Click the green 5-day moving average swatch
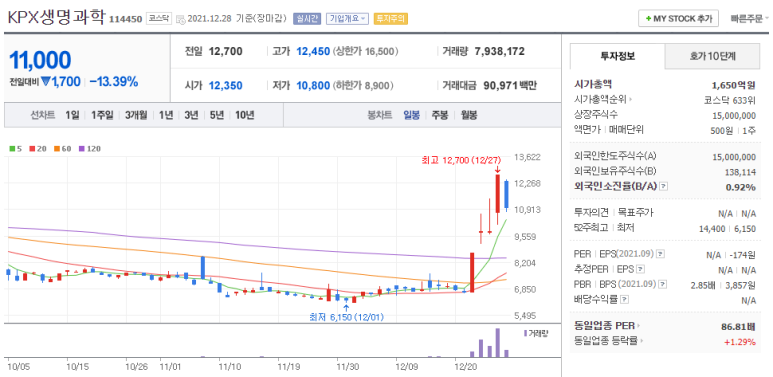Screen dimensions: 773x377 [x=12, y=148]
